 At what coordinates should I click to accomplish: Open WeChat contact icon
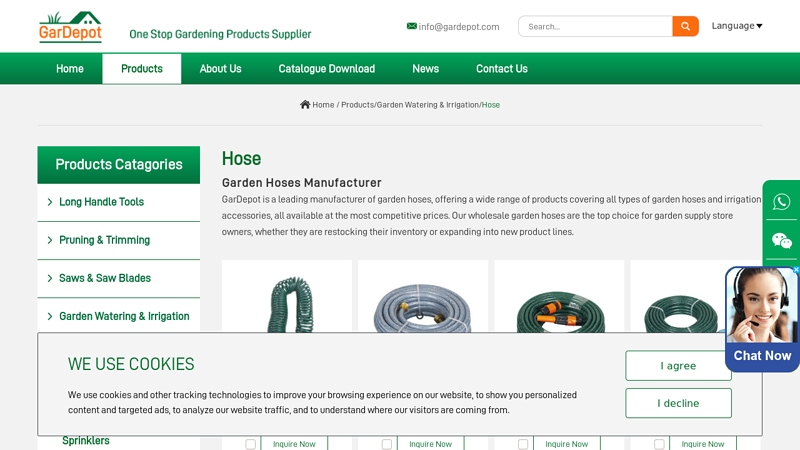coord(781,240)
